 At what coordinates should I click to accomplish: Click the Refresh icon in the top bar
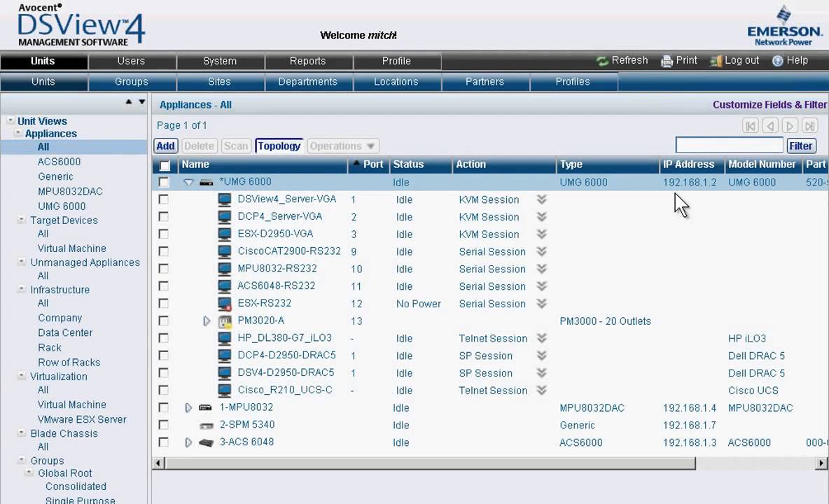pos(602,62)
